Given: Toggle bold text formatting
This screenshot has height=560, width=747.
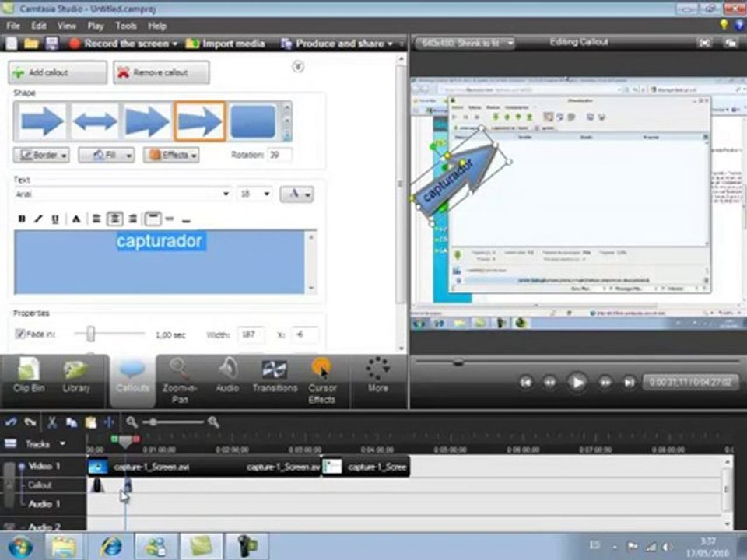Looking at the screenshot, I should 22,219.
